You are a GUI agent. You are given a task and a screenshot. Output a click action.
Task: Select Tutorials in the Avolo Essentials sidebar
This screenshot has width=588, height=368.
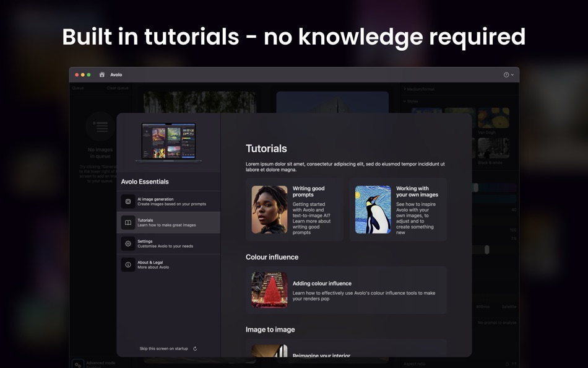tap(168, 222)
